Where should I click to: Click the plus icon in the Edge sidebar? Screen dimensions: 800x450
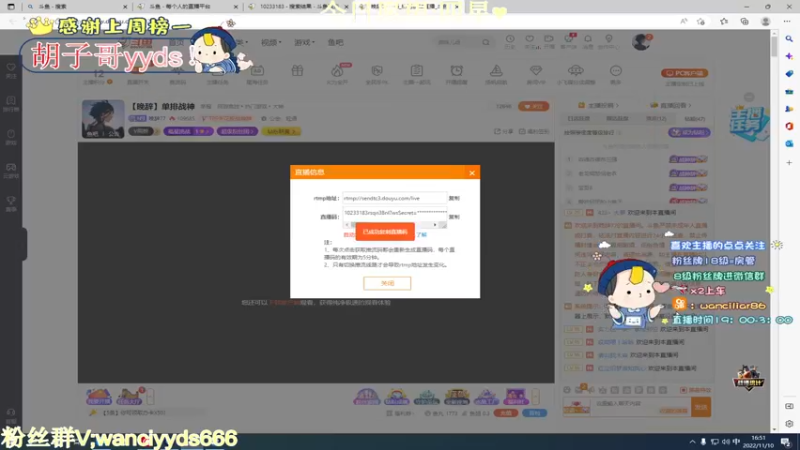click(x=789, y=163)
